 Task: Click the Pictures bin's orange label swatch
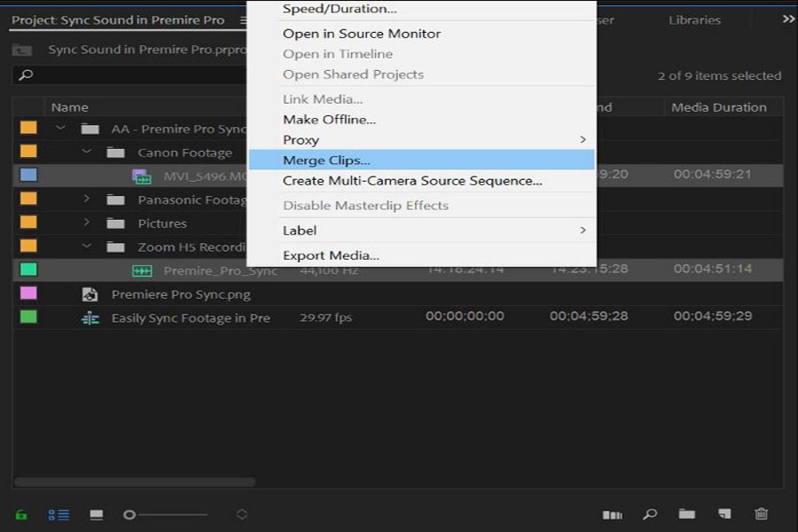(x=28, y=222)
